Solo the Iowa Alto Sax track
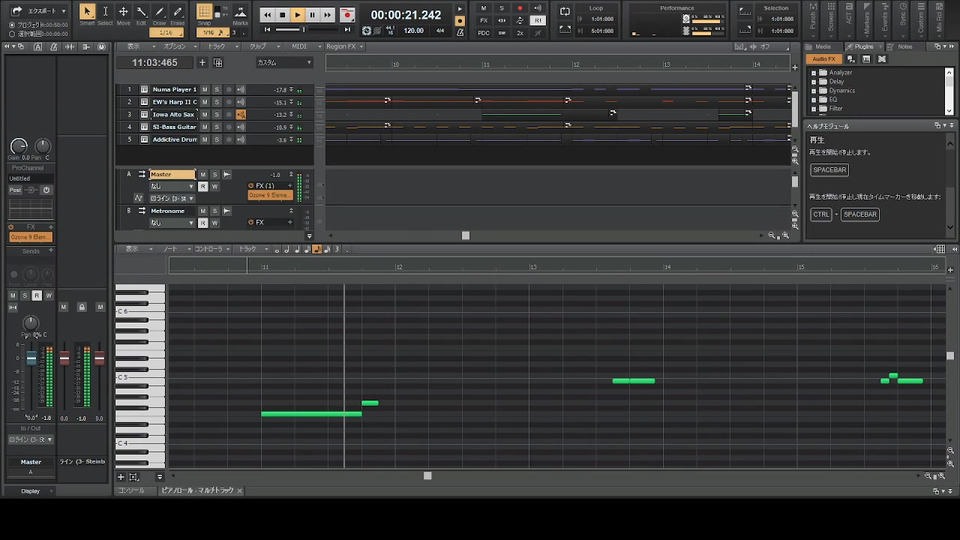Image resolution: width=960 pixels, height=540 pixels. pos(216,114)
